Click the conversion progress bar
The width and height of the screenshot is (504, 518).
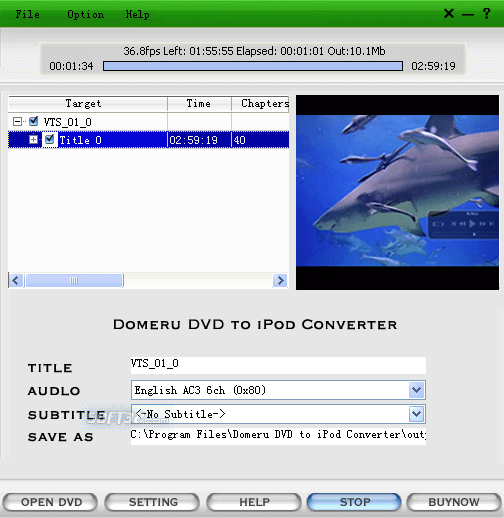point(253,66)
